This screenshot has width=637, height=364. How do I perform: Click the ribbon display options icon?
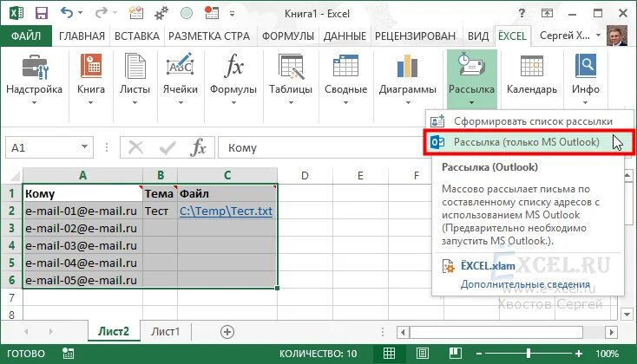point(547,13)
